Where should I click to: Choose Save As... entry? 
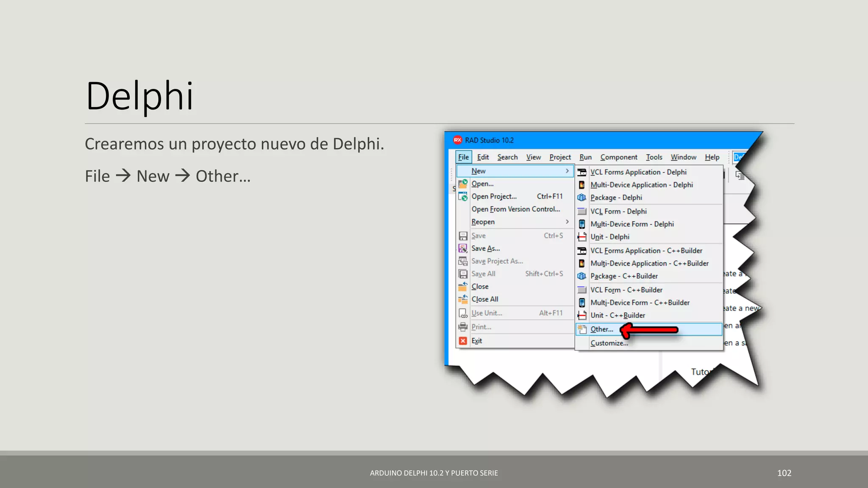tap(515, 249)
